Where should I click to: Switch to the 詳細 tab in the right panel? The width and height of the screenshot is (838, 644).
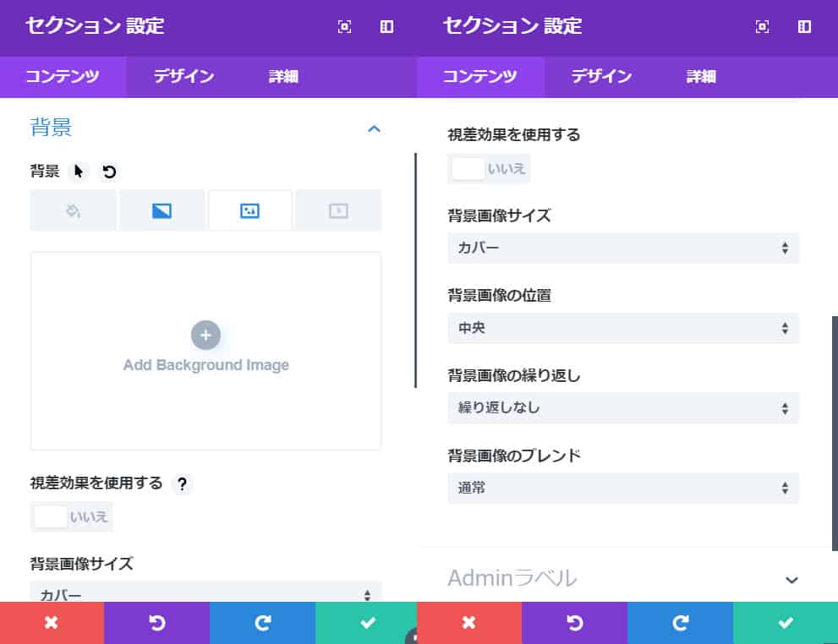(701, 76)
